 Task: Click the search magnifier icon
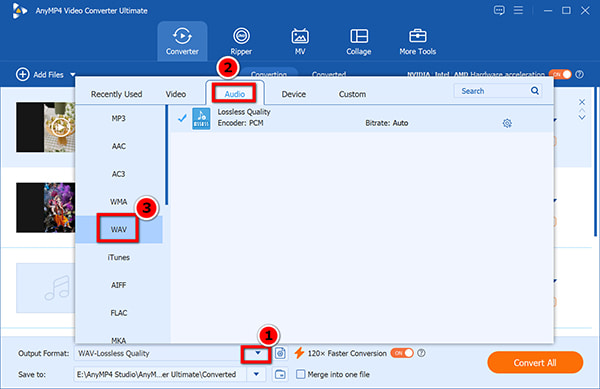click(x=535, y=91)
